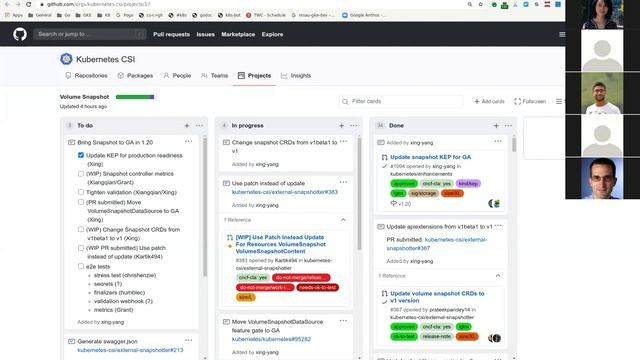Open options for Update apiextensions card
Image resolution: width=640 pixels, height=360 pixels.
coord(498,226)
